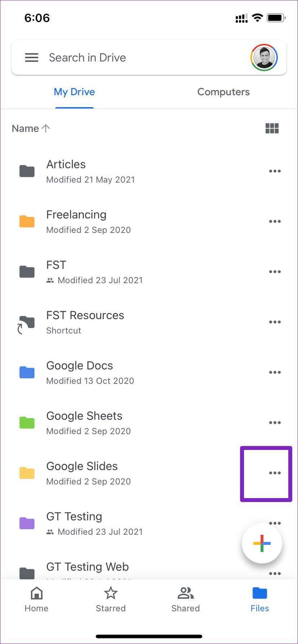This screenshot has height=644, width=298.
Task: Select the My Drive tab
Action: pyautogui.click(x=74, y=92)
